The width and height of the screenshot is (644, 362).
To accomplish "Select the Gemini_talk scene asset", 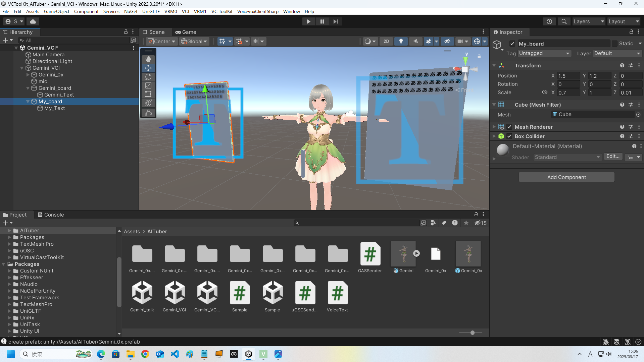I will [142, 297].
